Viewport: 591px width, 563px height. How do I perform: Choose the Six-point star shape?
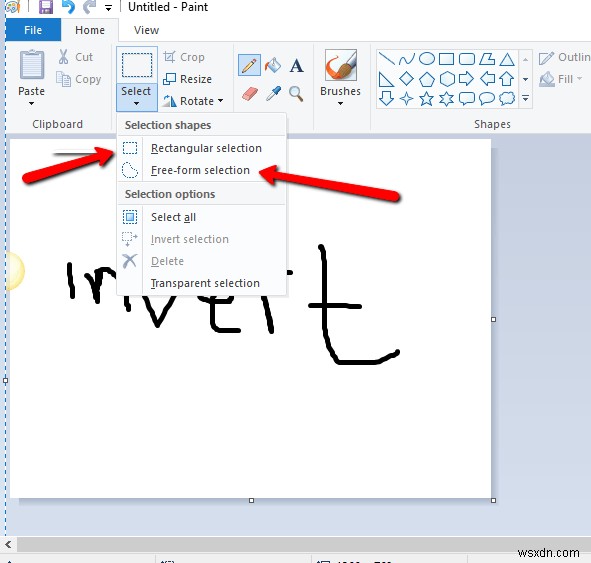pyautogui.click(x=447, y=99)
